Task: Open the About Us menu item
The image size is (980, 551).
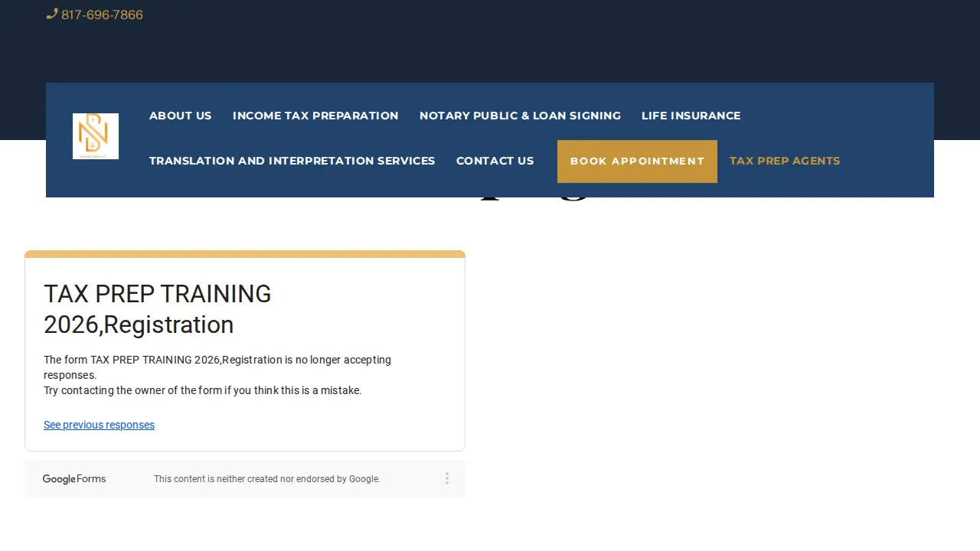Action: tap(180, 116)
